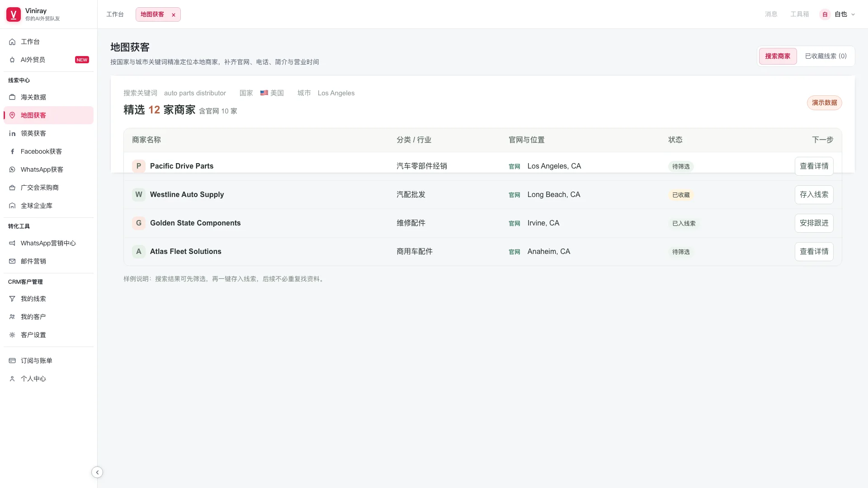The image size is (868, 488).
Task: Open 个人中心 person icon
Action: coord(12,379)
